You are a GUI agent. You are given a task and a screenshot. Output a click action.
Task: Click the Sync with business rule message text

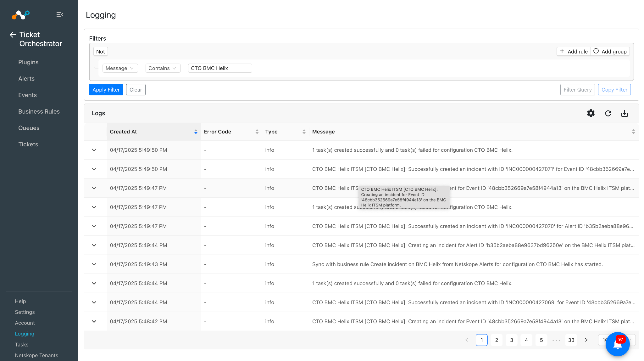point(458,264)
